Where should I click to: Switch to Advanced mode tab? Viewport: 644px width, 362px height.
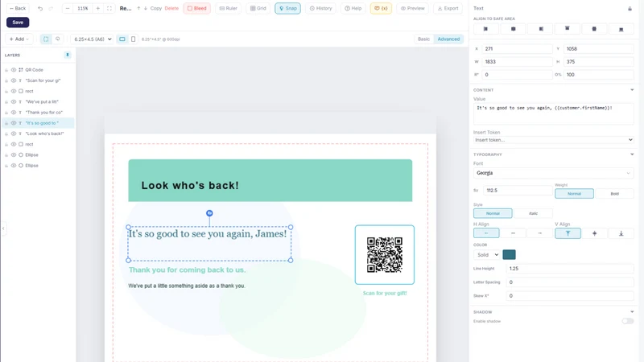[448, 39]
